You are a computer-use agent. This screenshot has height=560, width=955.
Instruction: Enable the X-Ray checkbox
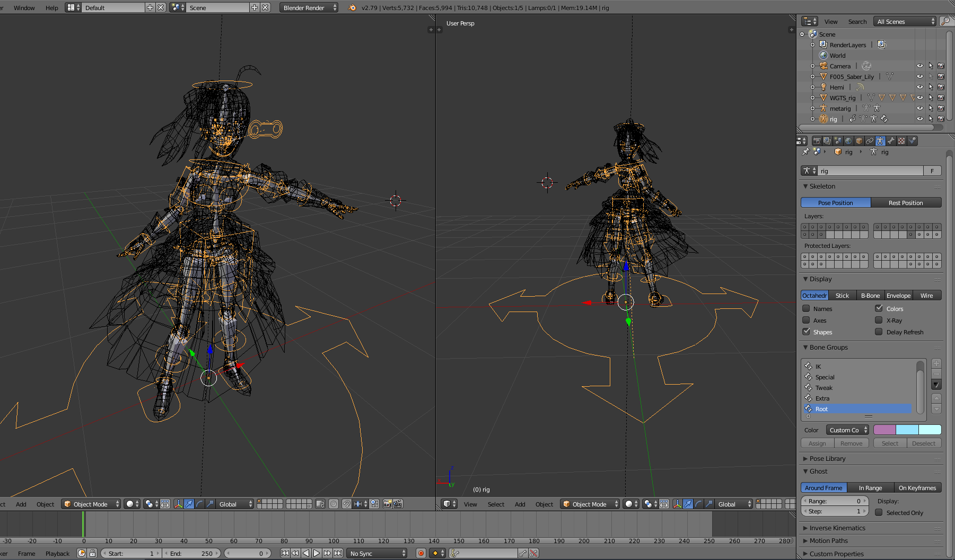click(x=879, y=320)
